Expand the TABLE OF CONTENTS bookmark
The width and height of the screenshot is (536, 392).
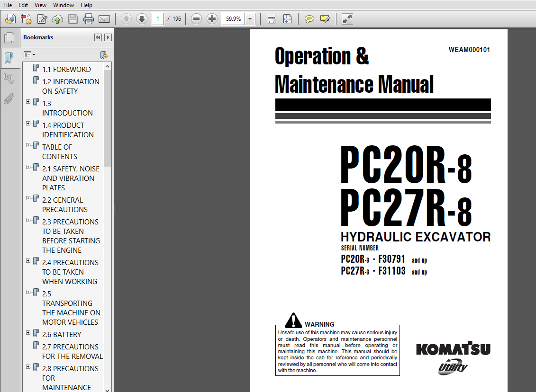point(28,145)
